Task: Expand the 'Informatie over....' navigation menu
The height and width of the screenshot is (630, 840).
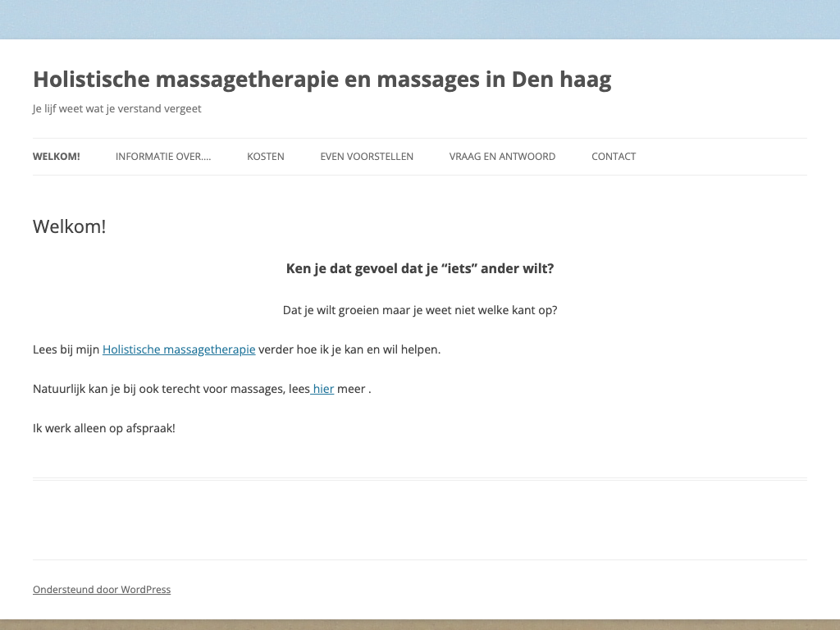Action: pos(163,157)
